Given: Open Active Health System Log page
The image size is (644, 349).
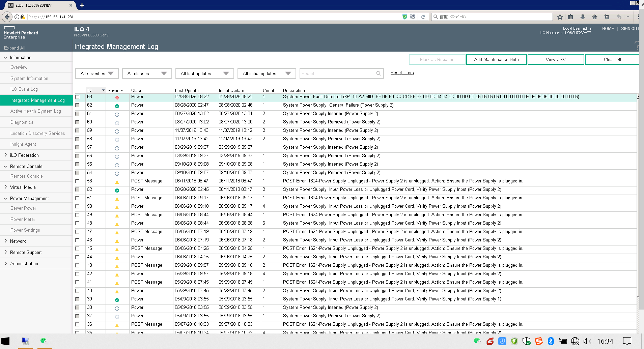Looking at the screenshot, I should [x=36, y=111].
